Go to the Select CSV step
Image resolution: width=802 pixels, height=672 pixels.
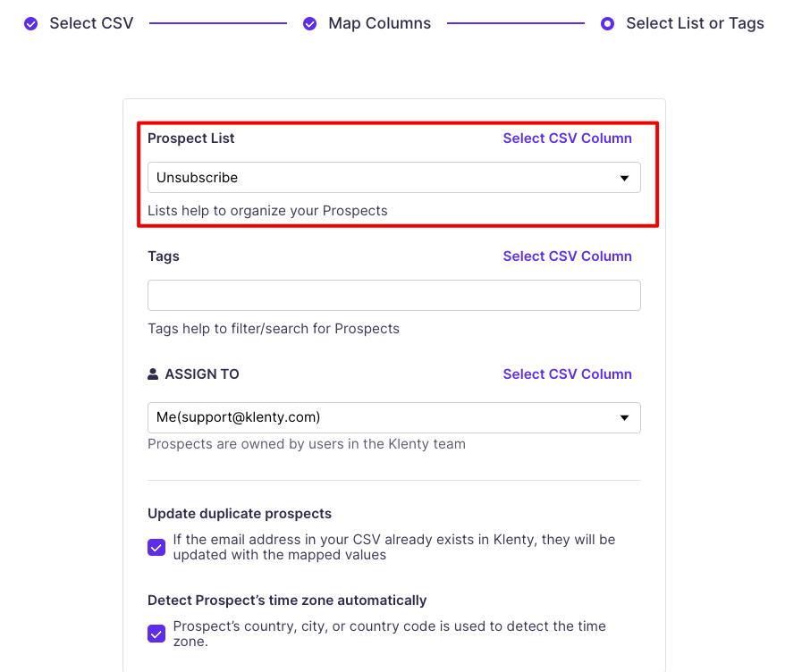[x=91, y=24]
